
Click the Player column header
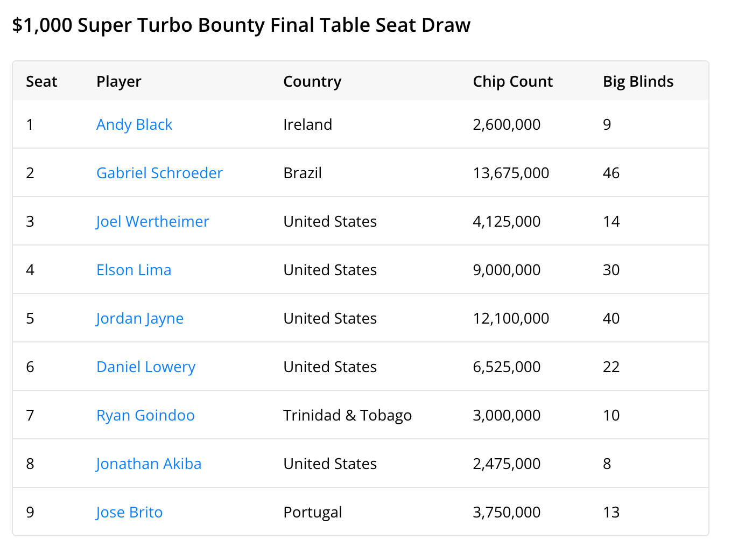pos(118,81)
